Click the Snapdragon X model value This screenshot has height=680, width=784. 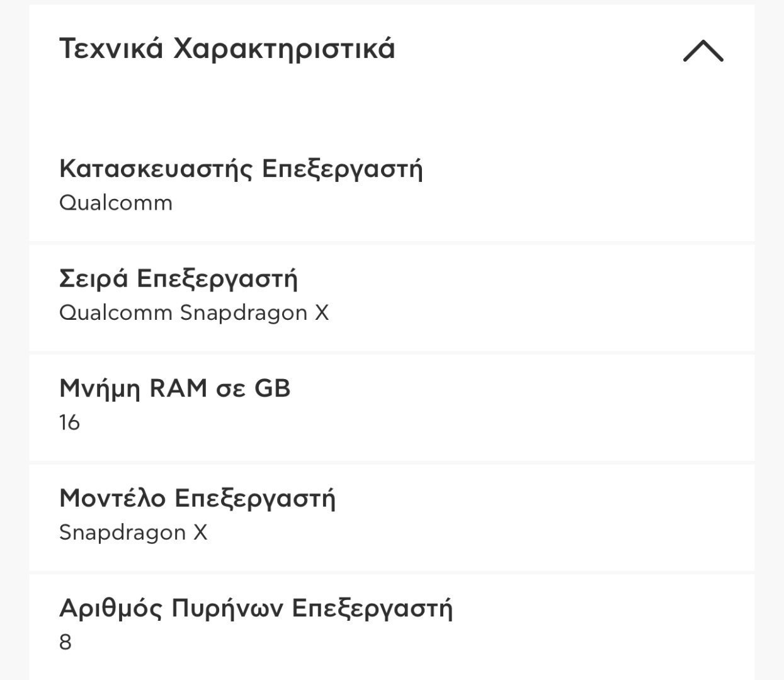(133, 533)
